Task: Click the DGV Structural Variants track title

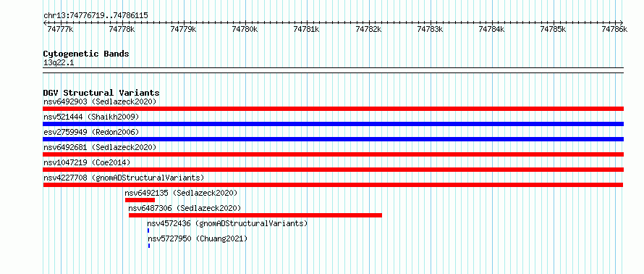Action: coord(101,93)
